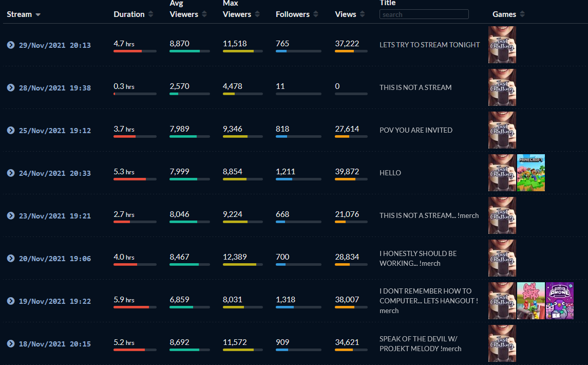Open the 25/Nov/2021 19:12 stream link
588x365 pixels.
pos(55,131)
